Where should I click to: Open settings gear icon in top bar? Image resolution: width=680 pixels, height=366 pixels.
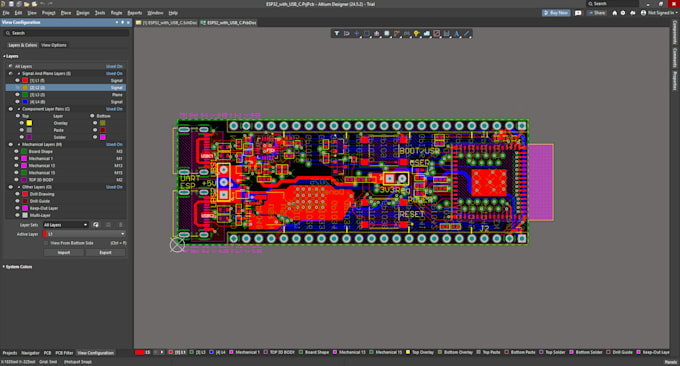click(x=623, y=13)
